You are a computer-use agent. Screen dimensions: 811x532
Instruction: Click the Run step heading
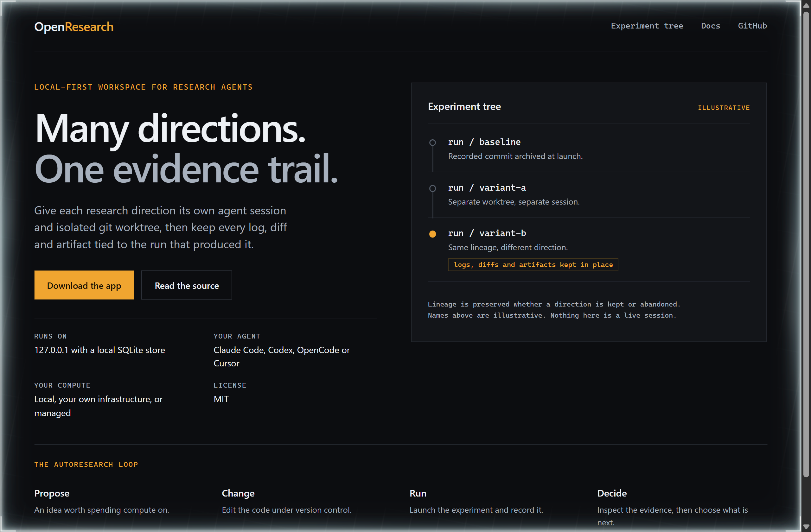coord(418,493)
